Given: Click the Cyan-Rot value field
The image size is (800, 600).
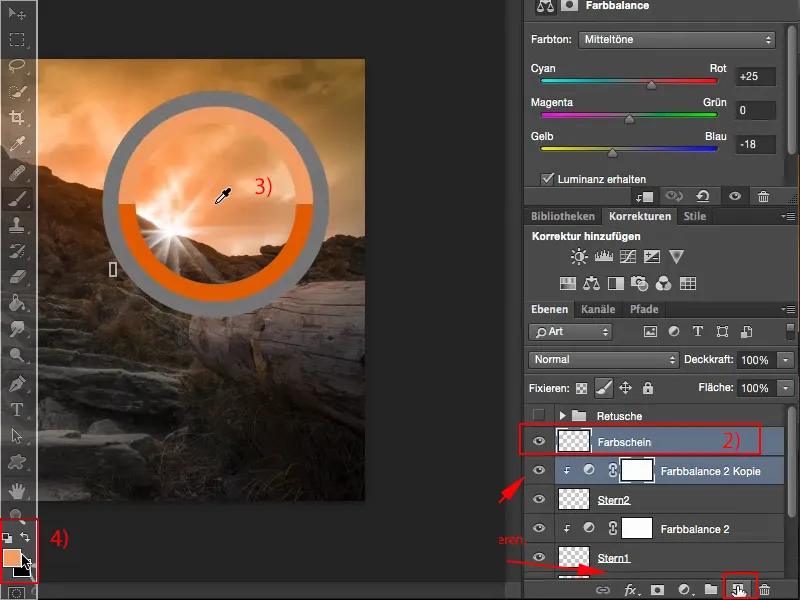Looking at the screenshot, I should coord(756,76).
